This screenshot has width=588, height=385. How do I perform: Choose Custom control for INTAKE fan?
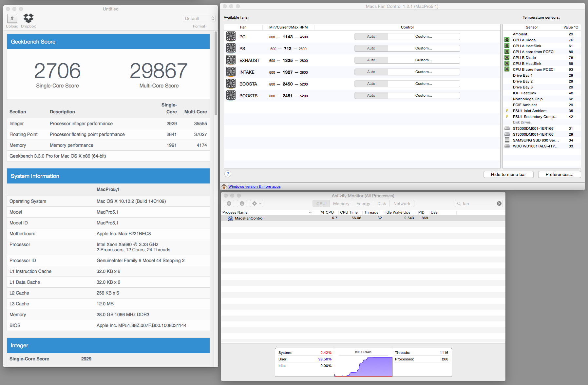[424, 72]
